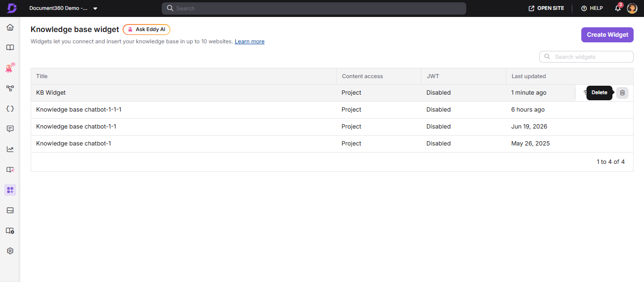Viewport: 644px width, 282px height.
Task: Open Knowledge base chatbot-1 widget
Action: tap(74, 144)
